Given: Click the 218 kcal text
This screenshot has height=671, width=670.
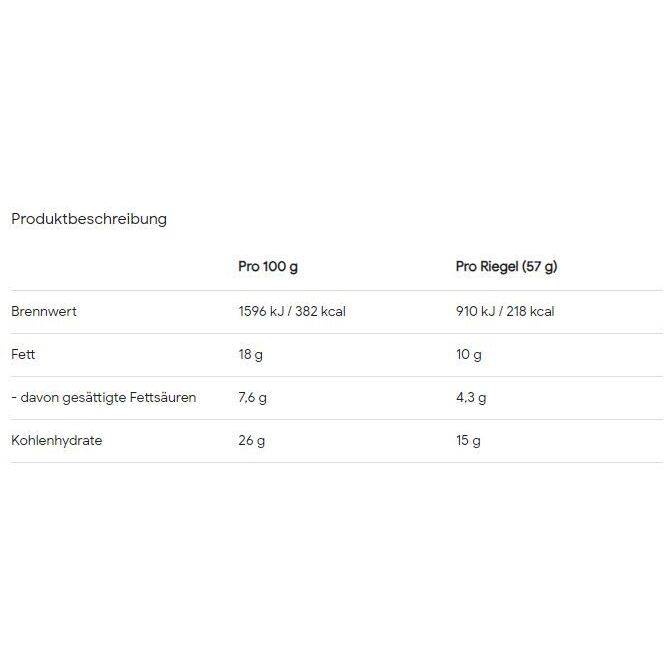Looking at the screenshot, I should [x=531, y=311].
